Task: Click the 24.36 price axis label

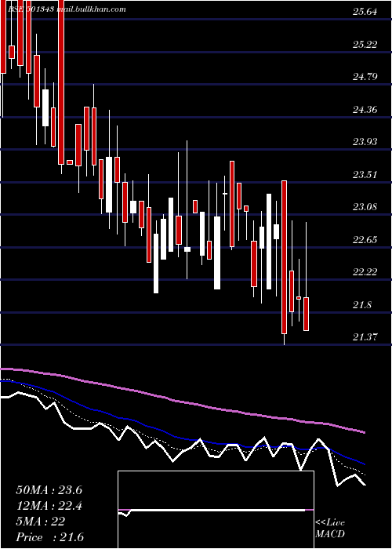Action: coord(365,110)
